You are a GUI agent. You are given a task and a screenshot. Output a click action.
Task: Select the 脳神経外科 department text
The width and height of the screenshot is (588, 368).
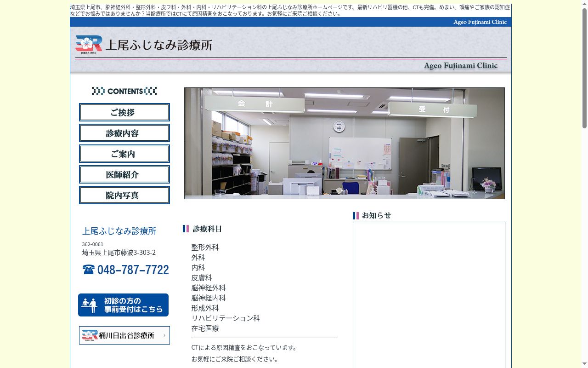(x=209, y=288)
